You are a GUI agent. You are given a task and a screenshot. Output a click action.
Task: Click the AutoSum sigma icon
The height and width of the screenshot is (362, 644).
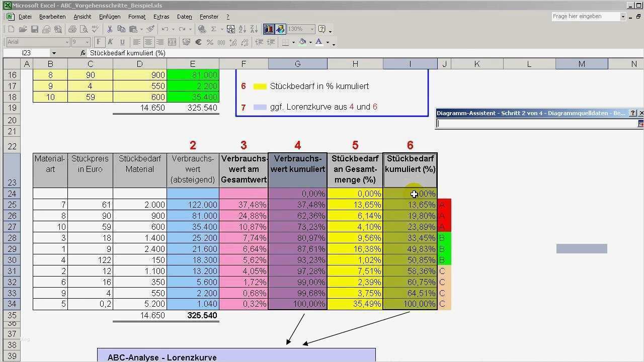[x=214, y=30]
